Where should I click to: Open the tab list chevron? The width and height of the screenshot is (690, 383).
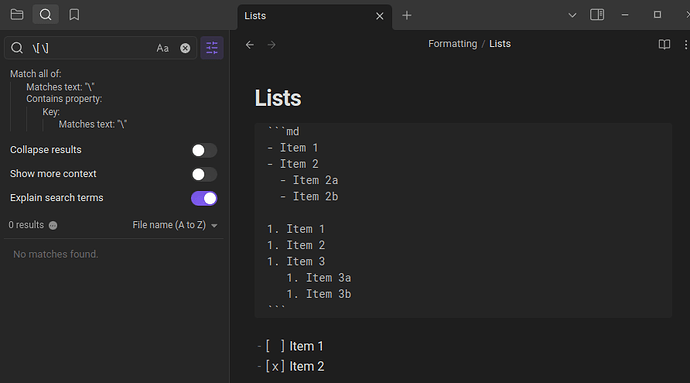[572, 15]
